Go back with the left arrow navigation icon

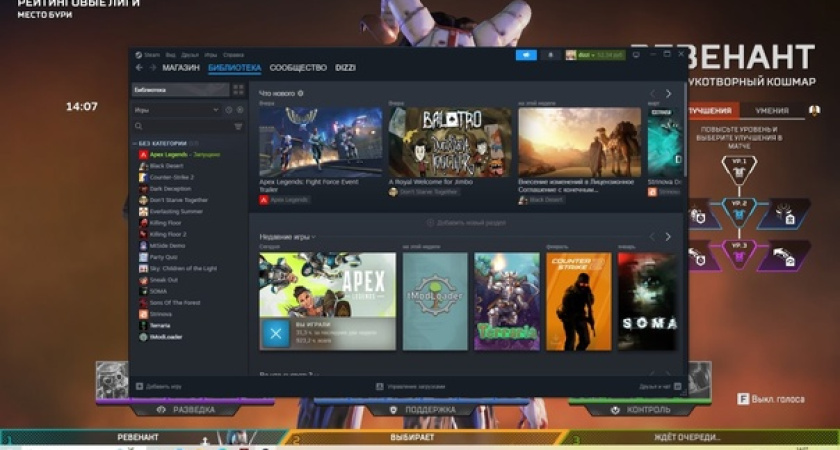point(139,68)
